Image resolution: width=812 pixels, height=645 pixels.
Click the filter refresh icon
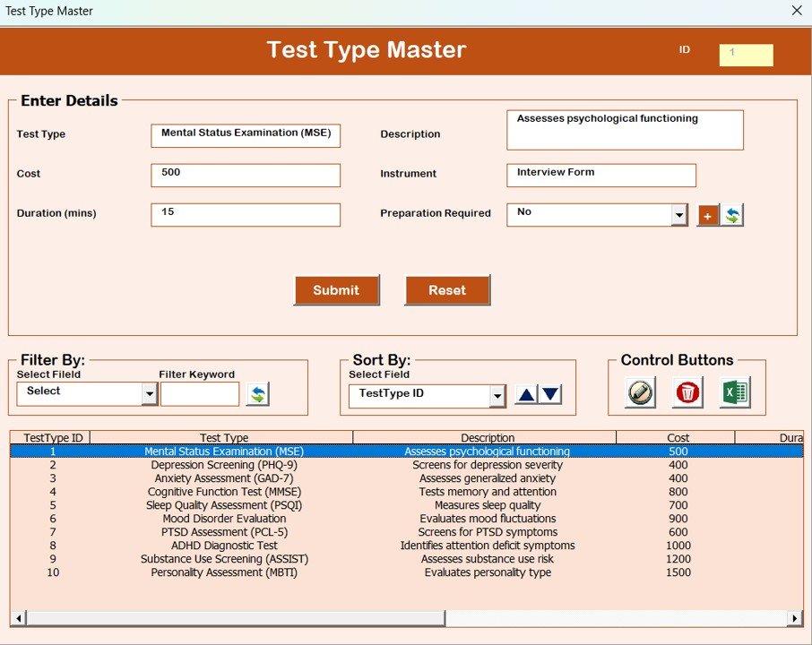[258, 394]
